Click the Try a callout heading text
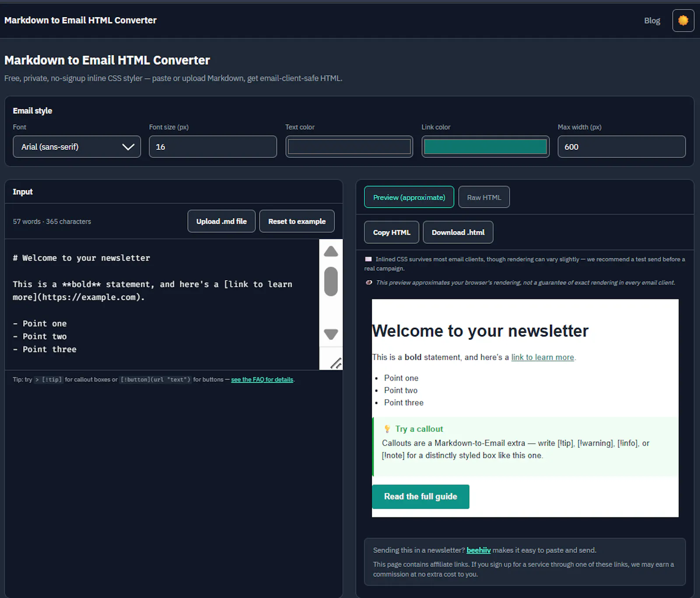 (x=419, y=429)
